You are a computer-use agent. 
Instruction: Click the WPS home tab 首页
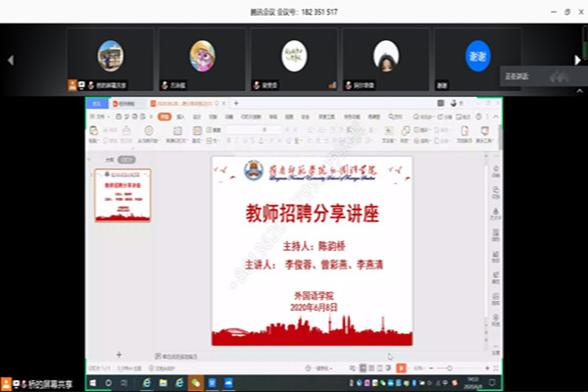97,103
